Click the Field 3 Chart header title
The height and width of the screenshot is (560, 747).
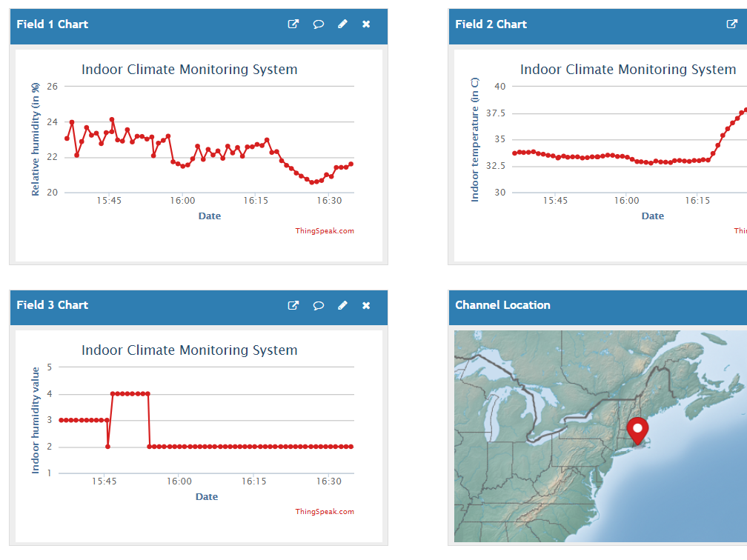click(53, 305)
